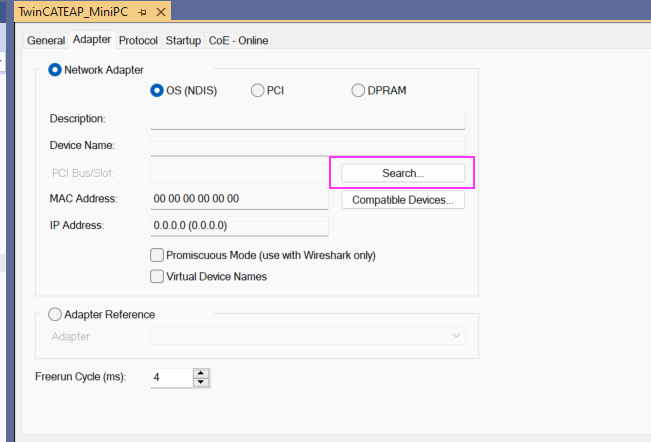Expand the Adapter dropdown list
Image resolution: width=651 pixels, height=442 pixels.
point(456,335)
